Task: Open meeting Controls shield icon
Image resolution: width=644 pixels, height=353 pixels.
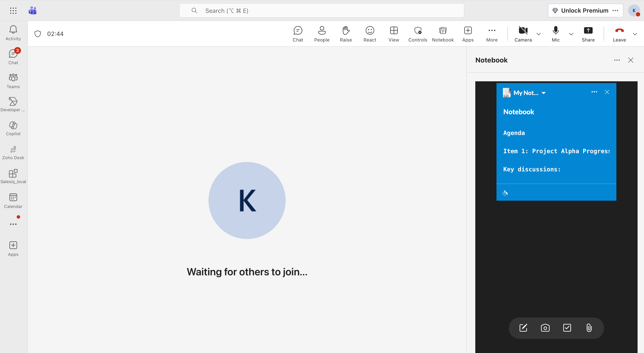Action: (x=418, y=34)
